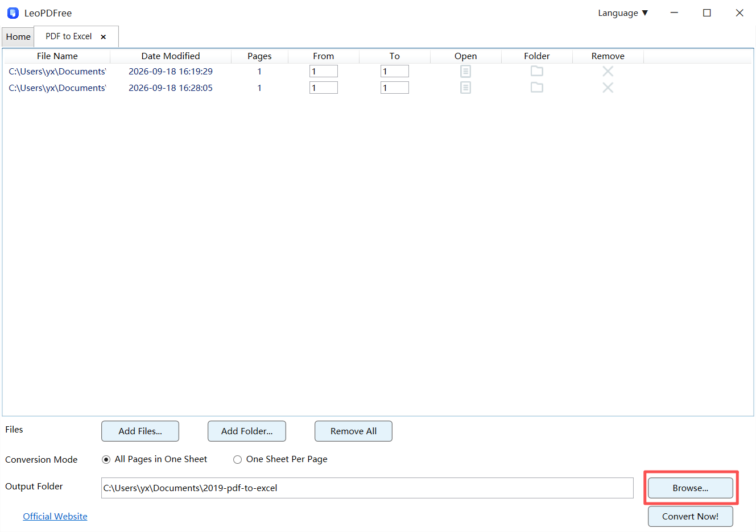The height and width of the screenshot is (532, 756).
Task: Open the file dated 2026-09-18 16:28:05
Action: (x=465, y=88)
